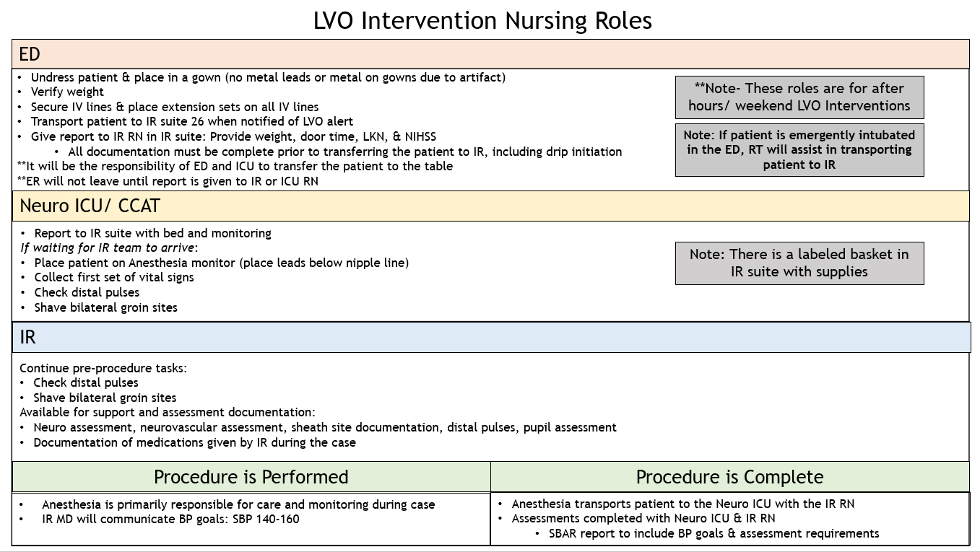Select the "Documentation of medications given by IR" bullet

[x=194, y=442]
